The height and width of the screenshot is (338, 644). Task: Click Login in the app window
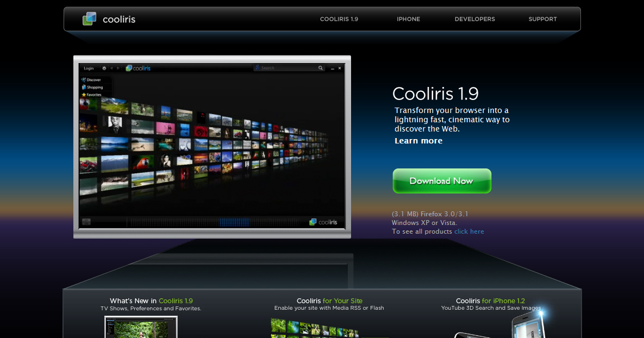(89, 68)
